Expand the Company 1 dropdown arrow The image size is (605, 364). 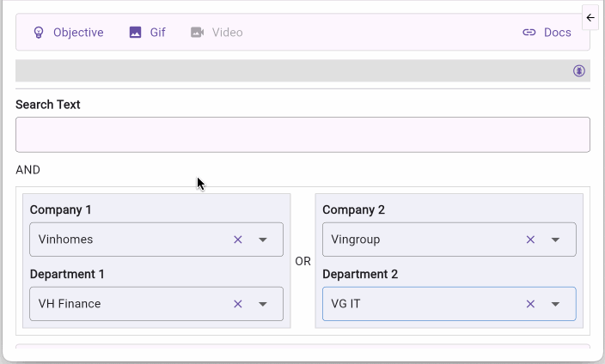click(x=264, y=240)
